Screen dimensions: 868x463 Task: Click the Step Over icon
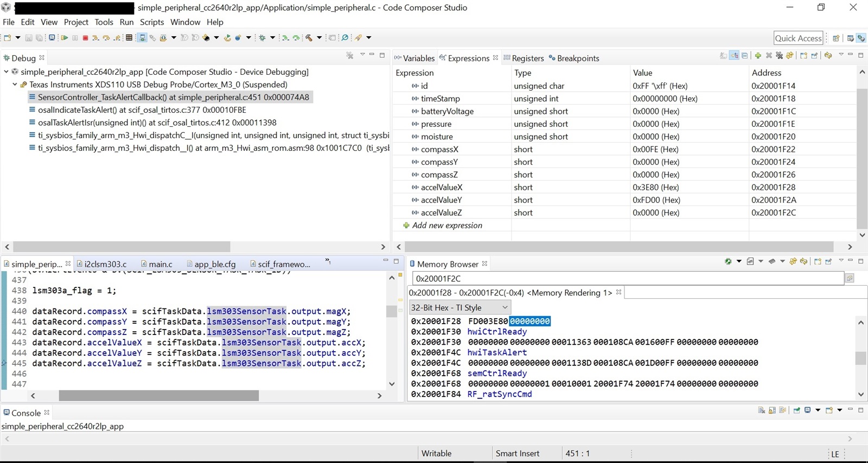pyautogui.click(x=106, y=37)
